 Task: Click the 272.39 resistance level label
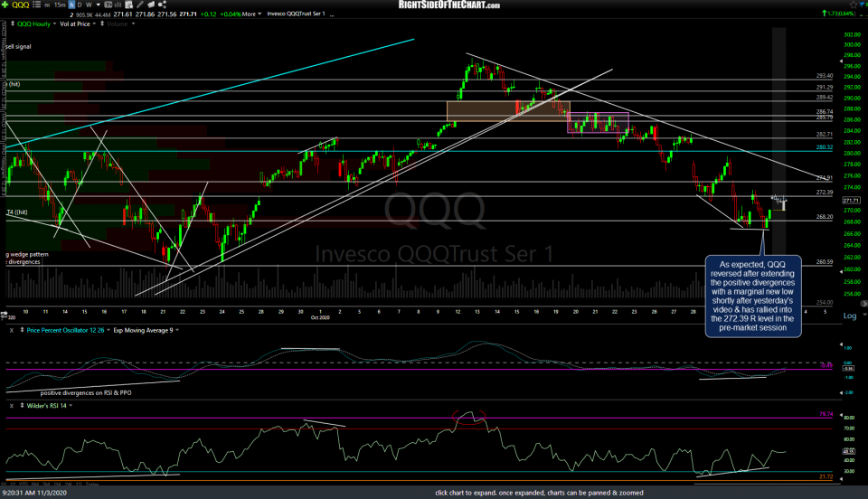pos(825,193)
